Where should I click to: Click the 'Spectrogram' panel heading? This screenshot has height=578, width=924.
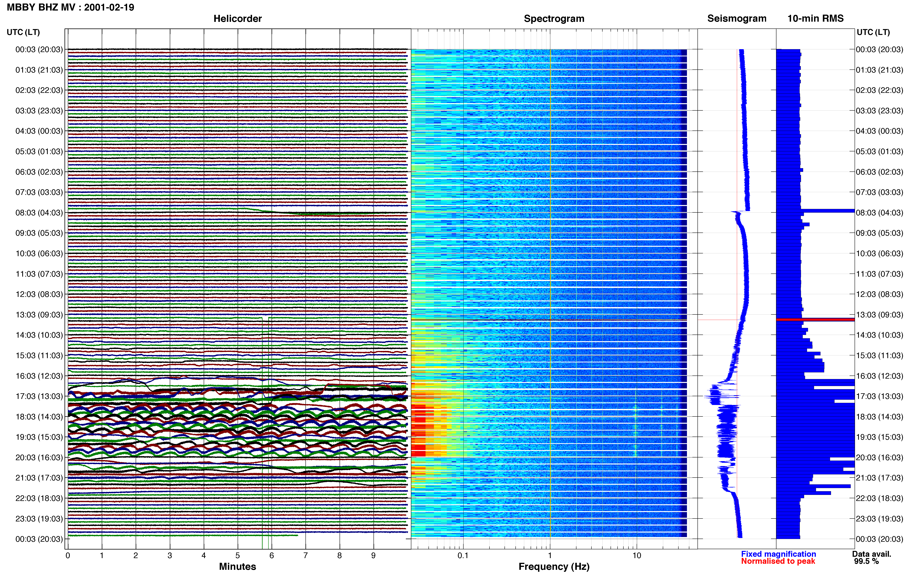[x=554, y=18]
